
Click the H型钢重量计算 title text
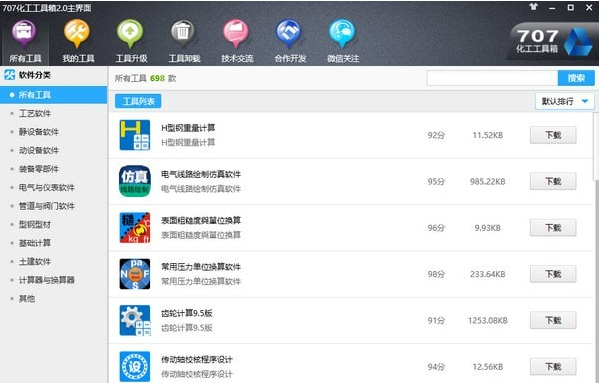click(188, 128)
